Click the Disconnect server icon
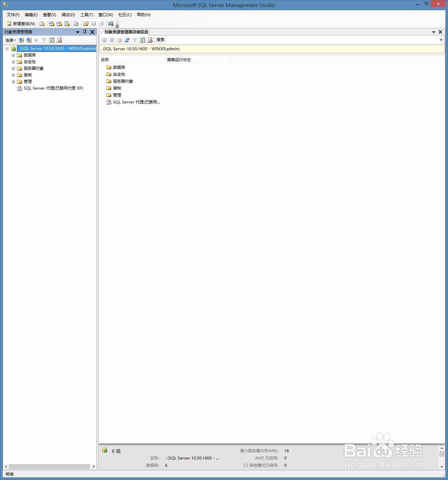Viewport: 448px width, 480px height. click(29, 40)
